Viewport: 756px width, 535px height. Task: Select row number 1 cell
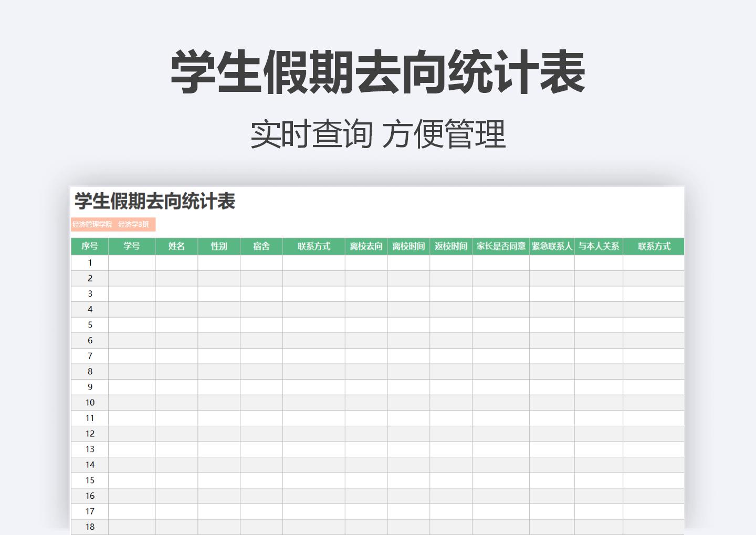(x=89, y=263)
